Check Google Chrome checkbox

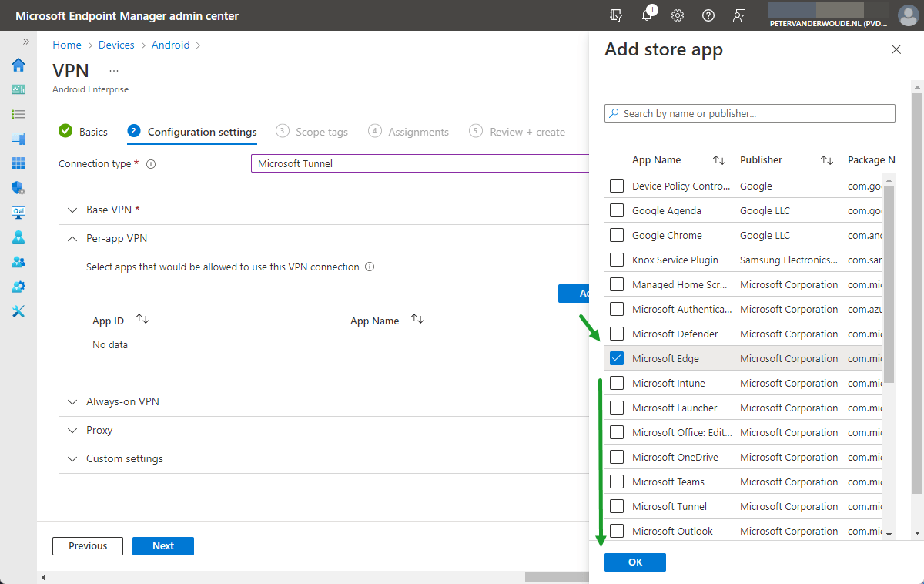point(617,235)
